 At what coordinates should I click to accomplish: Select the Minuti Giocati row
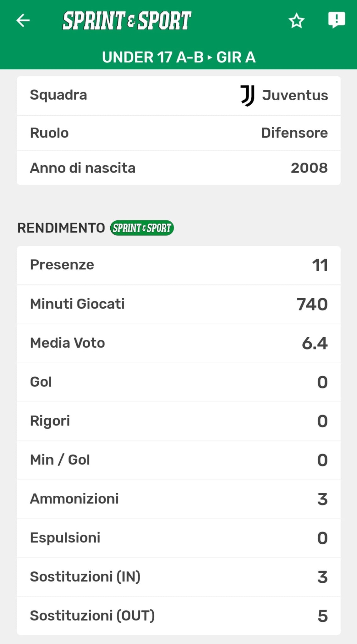click(178, 304)
